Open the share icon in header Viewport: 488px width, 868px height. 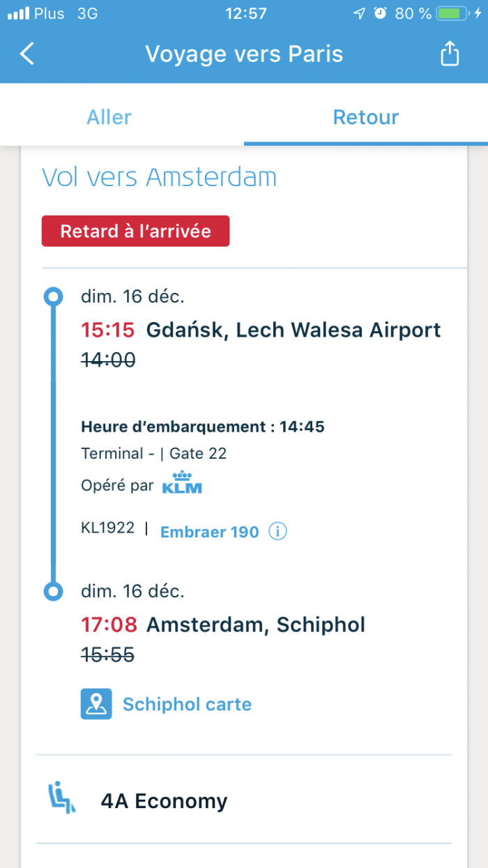(x=450, y=54)
